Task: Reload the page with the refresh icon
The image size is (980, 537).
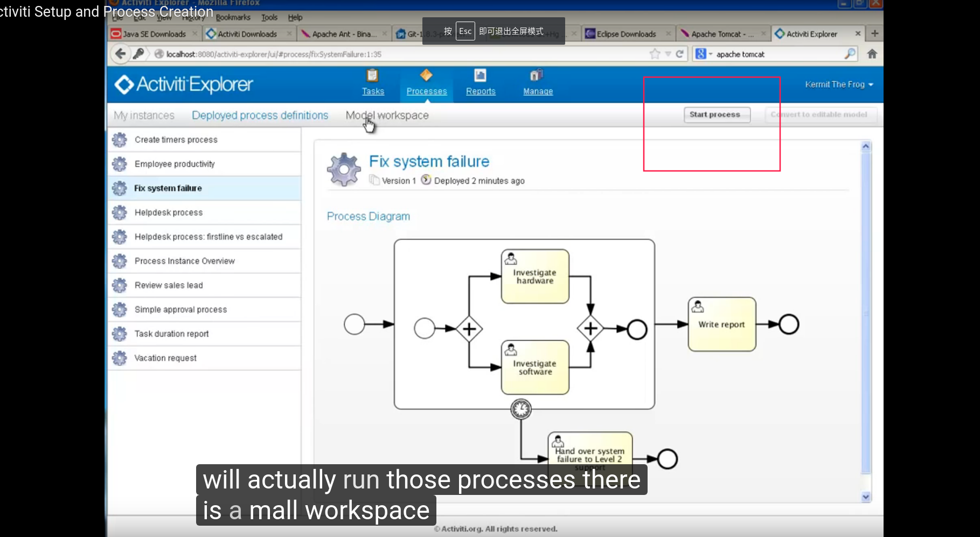Action: pos(680,54)
